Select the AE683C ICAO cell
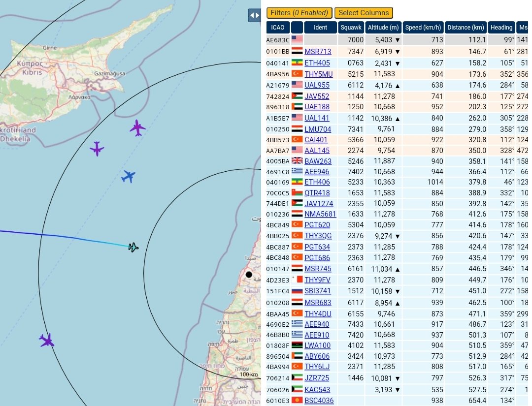Viewport: 532px width, 406px height. click(277, 40)
